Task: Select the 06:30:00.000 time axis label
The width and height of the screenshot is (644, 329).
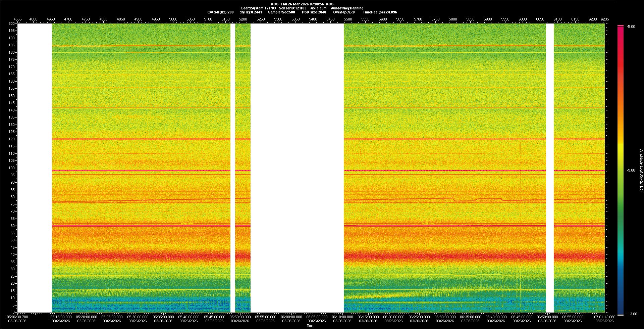Action: pos(445,317)
